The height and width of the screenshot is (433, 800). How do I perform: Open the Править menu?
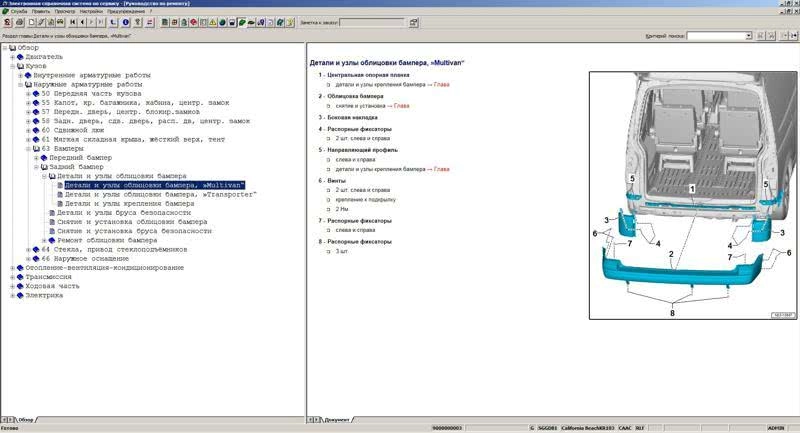(41, 11)
